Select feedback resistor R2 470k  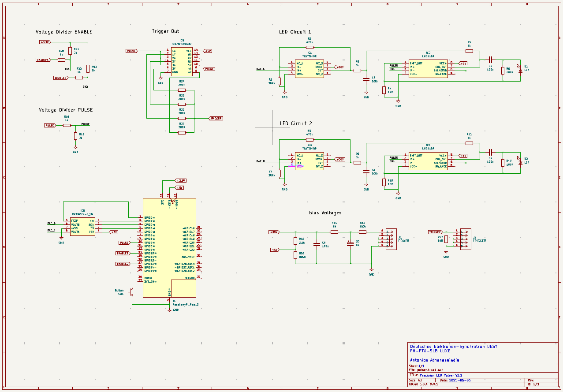[309, 47]
